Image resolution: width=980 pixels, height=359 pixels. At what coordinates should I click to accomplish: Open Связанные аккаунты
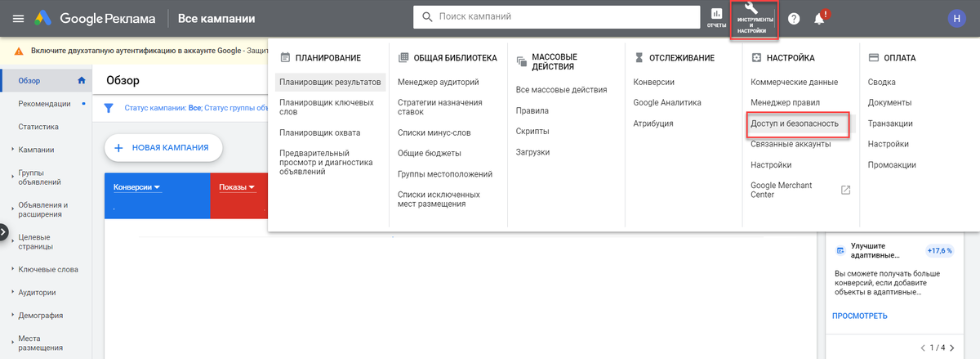791,144
